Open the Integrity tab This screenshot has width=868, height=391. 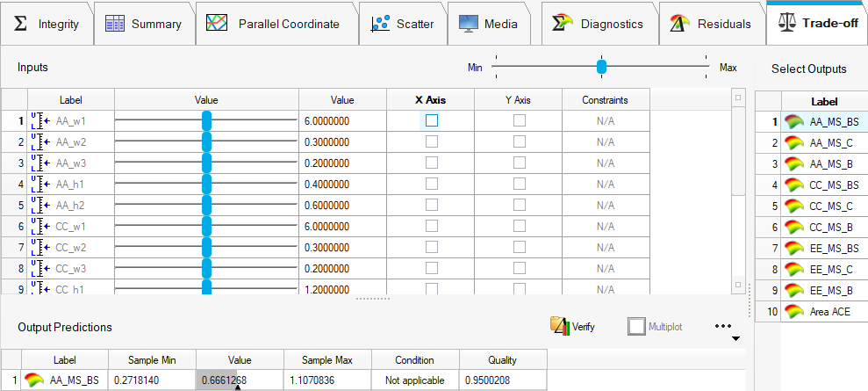click(x=47, y=24)
